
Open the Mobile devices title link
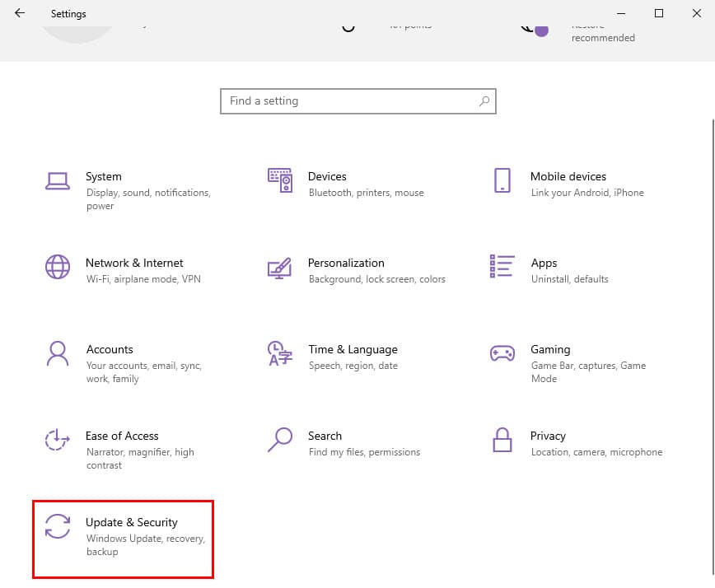[x=568, y=176]
